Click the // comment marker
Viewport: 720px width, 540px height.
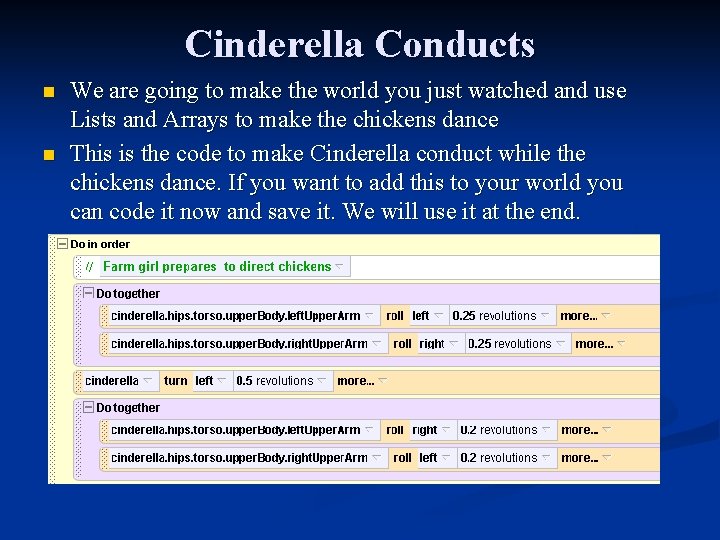[x=90, y=266]
